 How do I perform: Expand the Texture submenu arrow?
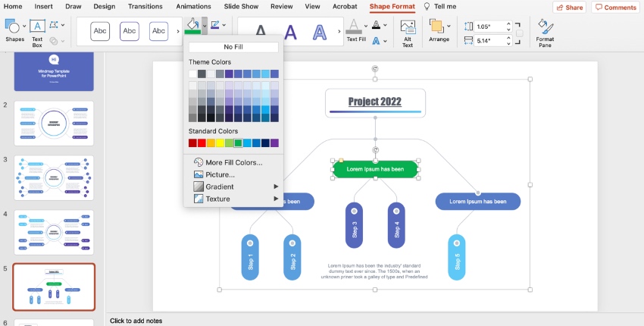[276, 199]
